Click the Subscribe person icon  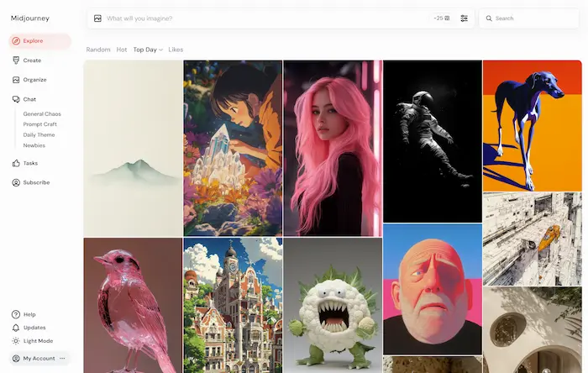point(16,182)
